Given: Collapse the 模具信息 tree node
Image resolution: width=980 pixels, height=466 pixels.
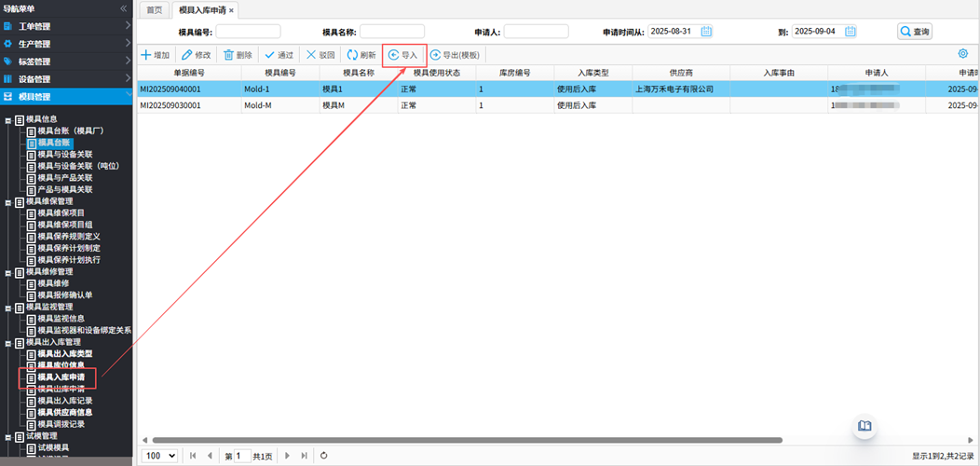Looking at the screenshot, I should (8, 119).
